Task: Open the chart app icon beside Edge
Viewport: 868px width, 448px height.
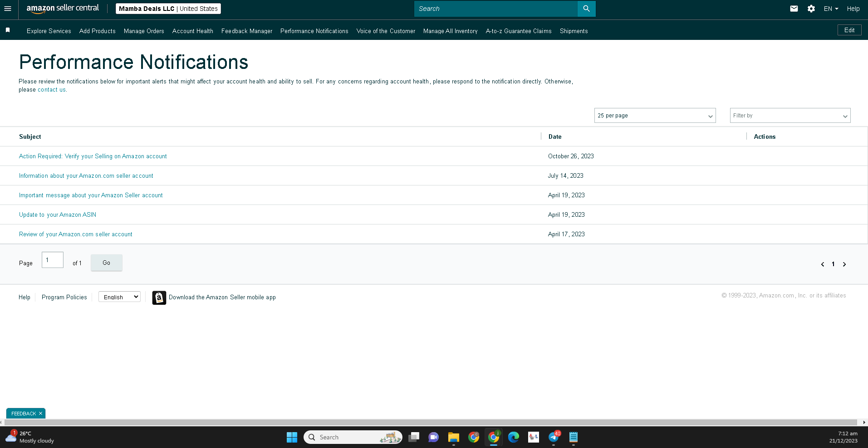Action: 534,437
